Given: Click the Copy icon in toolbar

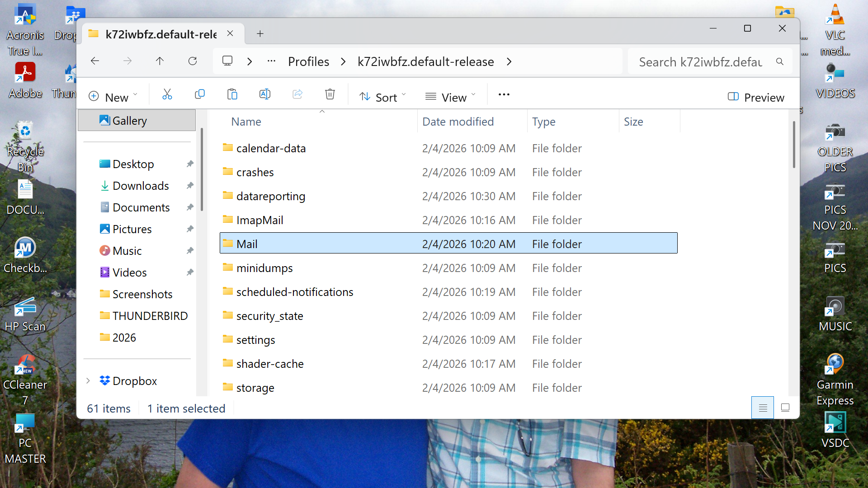Looking at the screenshot, I should (199, 94).
